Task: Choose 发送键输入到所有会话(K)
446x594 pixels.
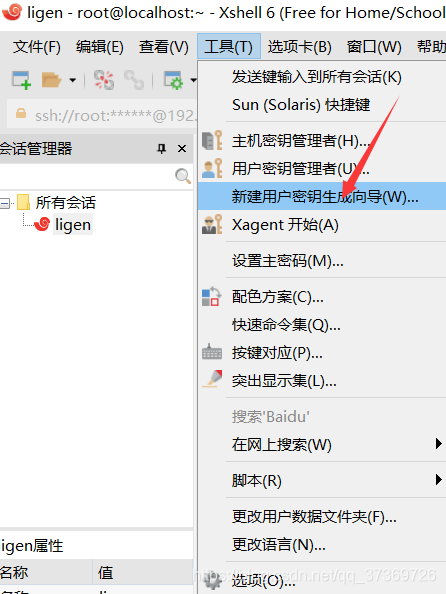Action: coord(322,77)
